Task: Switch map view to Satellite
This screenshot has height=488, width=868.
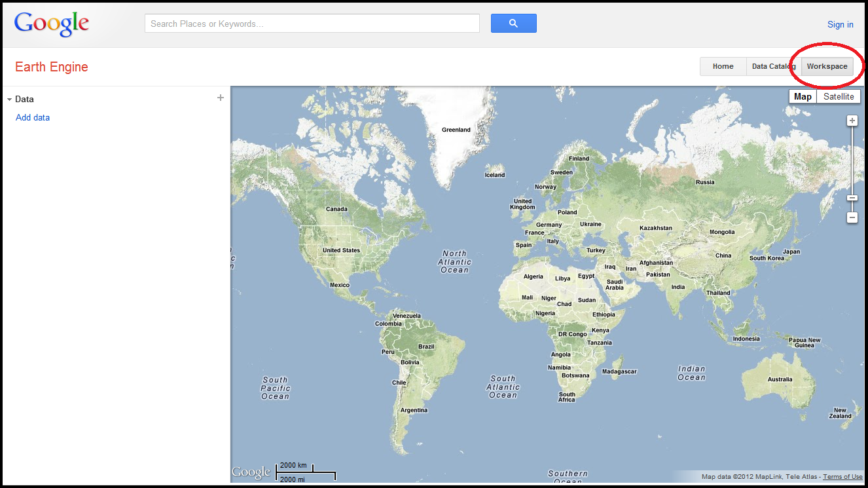Action: coord(839,96)
